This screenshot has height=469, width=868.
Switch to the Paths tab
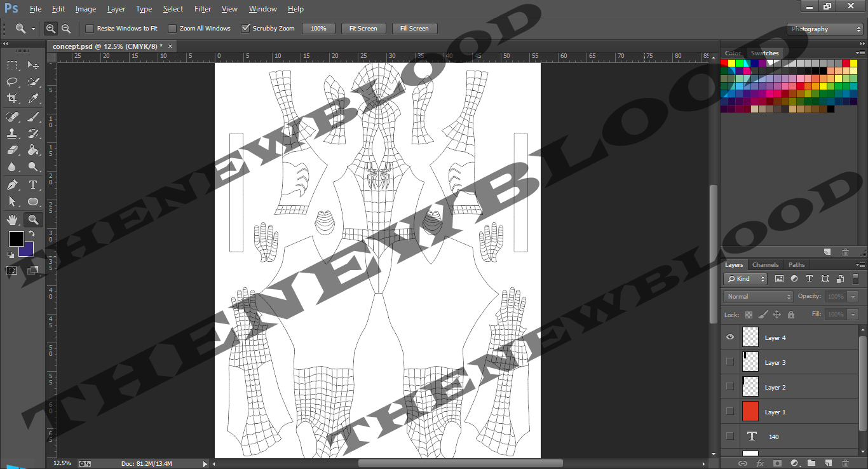click(796, 265)
